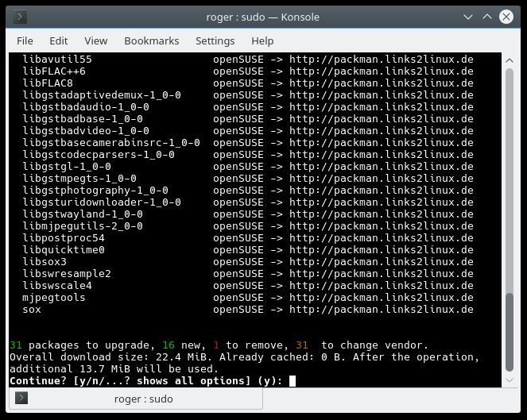Click the libsox3 package name

click(x=45, y=262)
